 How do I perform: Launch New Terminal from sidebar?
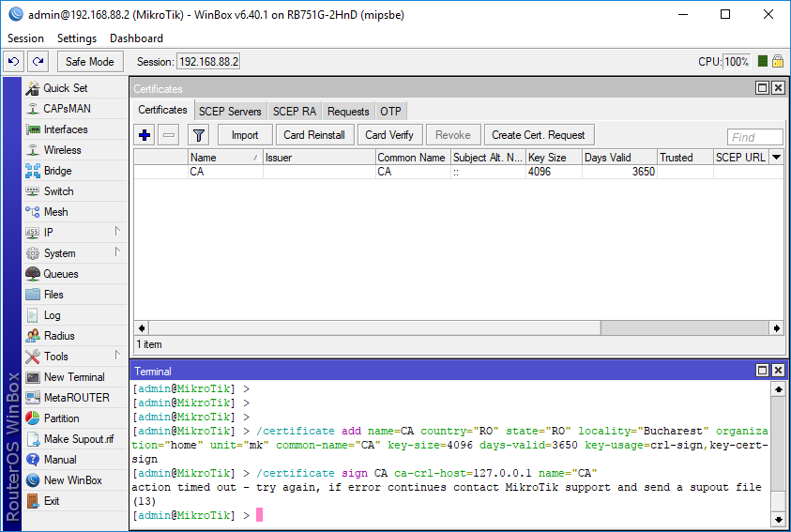click(x=73, y=377)
